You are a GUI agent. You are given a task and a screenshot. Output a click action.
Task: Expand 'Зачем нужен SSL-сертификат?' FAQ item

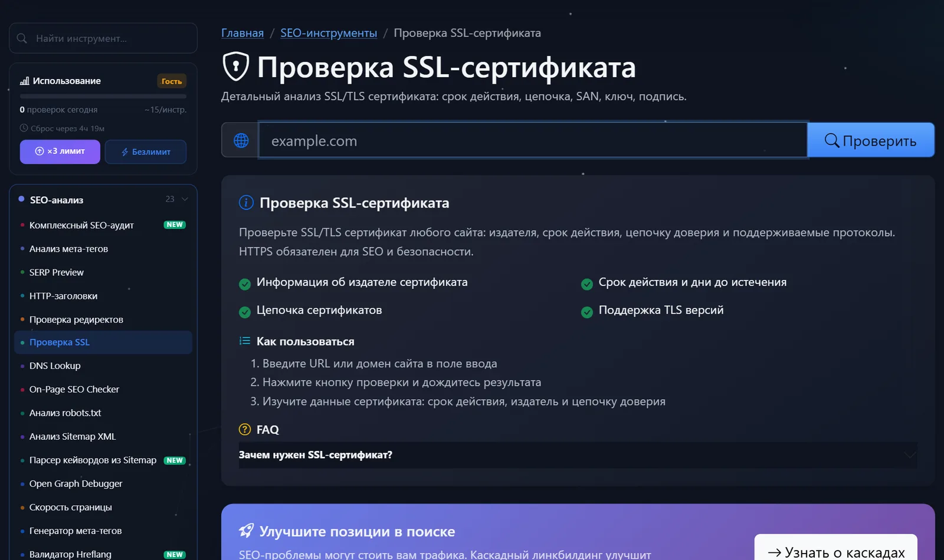(x=578, y=455)
